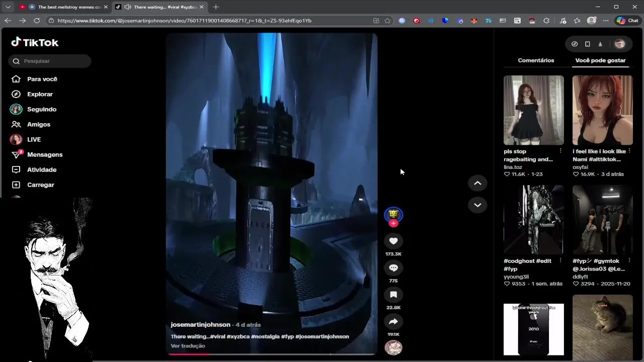Open josemartinjohnson profile link
Screen dimensions: 644x362
[200, 325]
